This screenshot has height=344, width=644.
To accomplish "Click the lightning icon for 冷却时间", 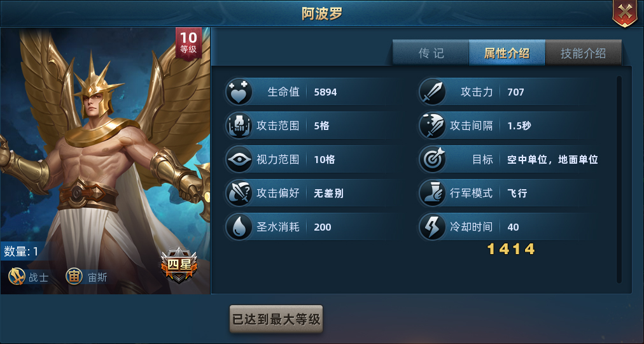I will coord(432,227).
